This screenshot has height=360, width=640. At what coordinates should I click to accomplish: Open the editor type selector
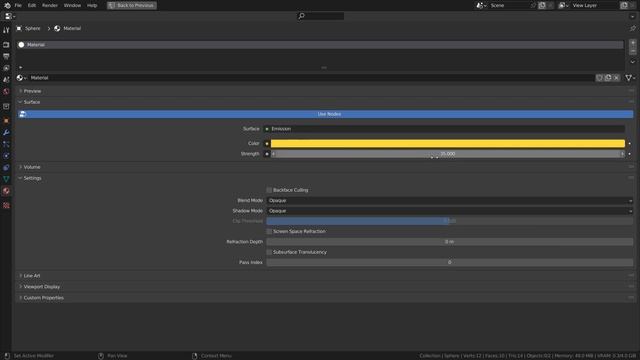coord(9,16)
